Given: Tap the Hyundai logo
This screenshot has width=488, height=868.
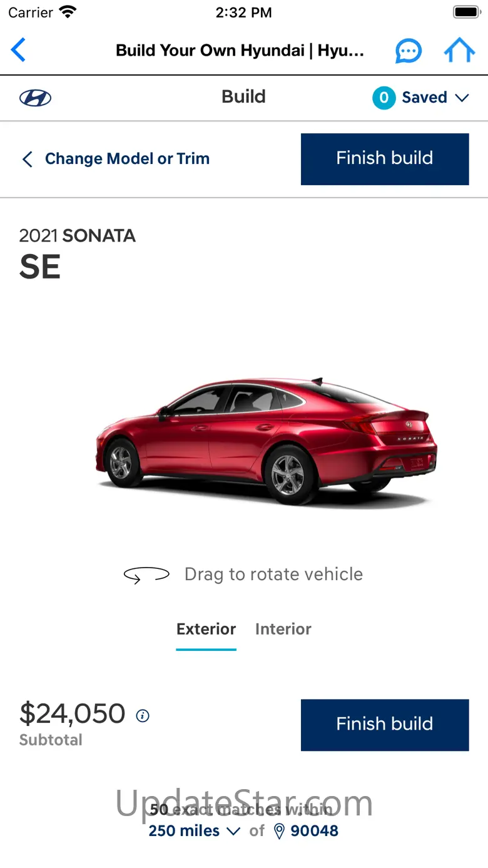Looking at the screenshot, I should pyautogui.click(x=36, y=98).
